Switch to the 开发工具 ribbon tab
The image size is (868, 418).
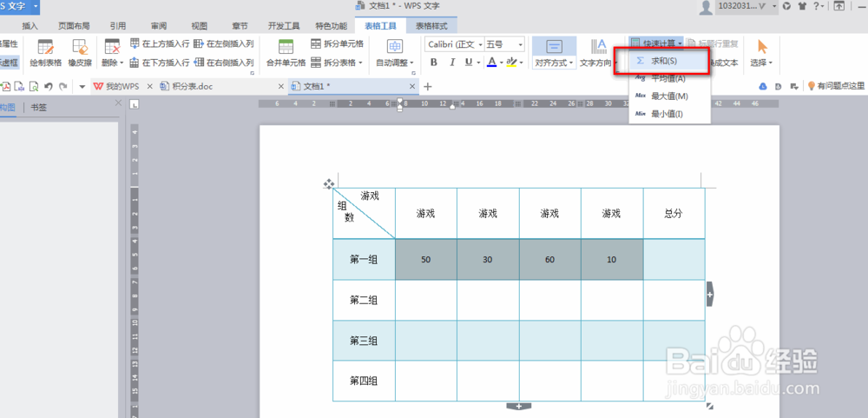point(284,25)
